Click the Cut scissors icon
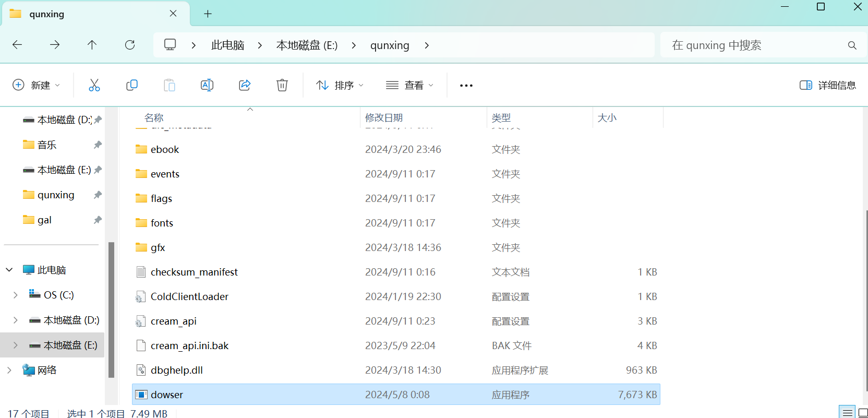The width and height of the screenshot is (868, 418). 94,85
